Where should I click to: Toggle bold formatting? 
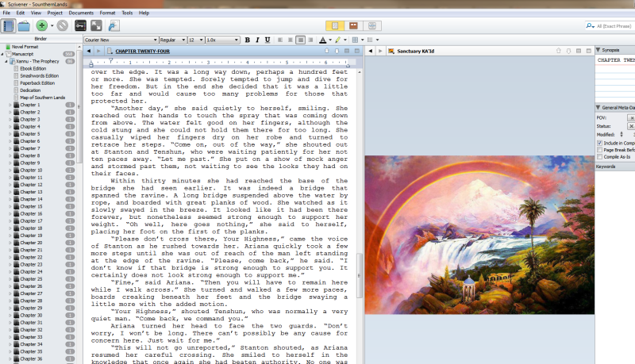click(247, 40)
